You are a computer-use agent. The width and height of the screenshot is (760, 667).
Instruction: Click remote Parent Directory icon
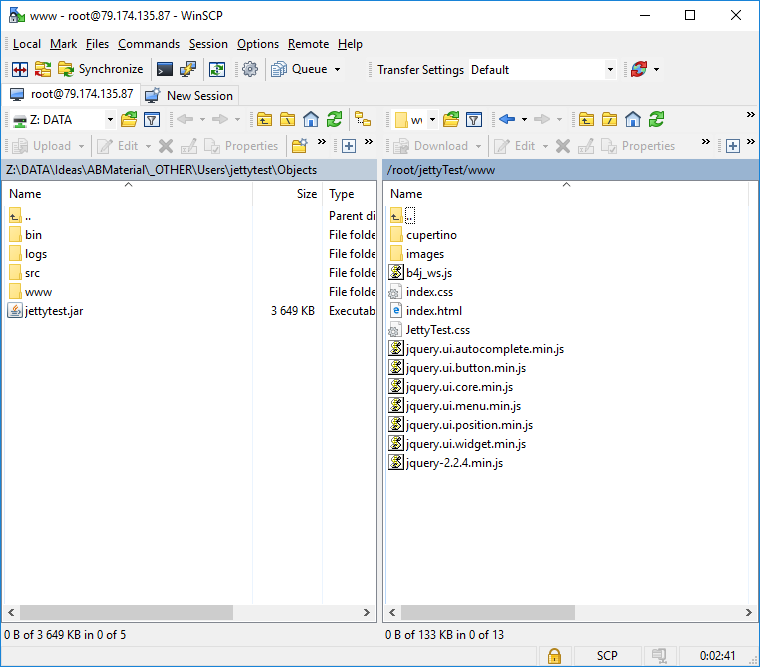[x=586, y=119]
